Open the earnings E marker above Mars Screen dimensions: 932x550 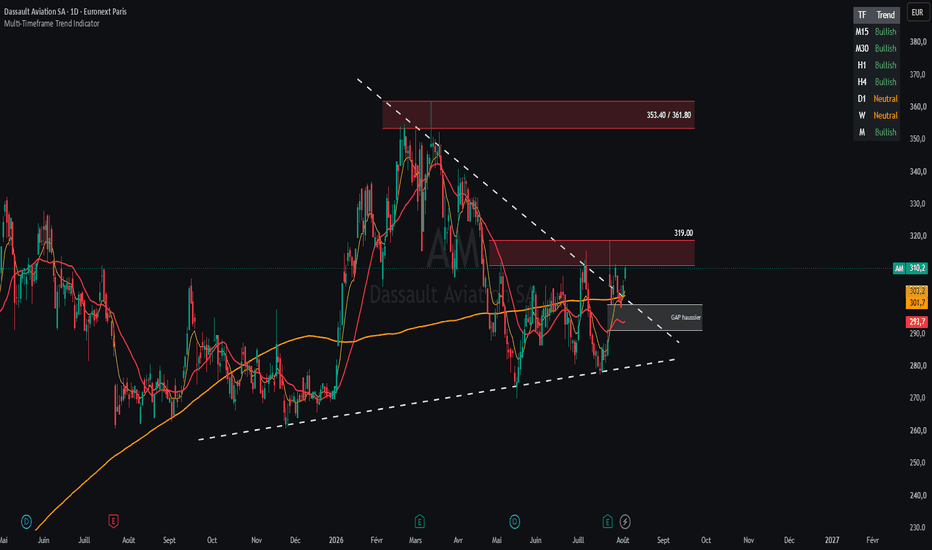419,521
